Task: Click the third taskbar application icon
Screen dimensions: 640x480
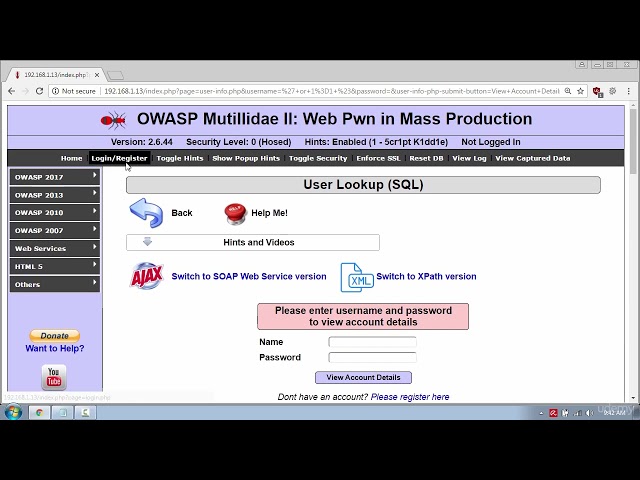Action: point(85,412)
